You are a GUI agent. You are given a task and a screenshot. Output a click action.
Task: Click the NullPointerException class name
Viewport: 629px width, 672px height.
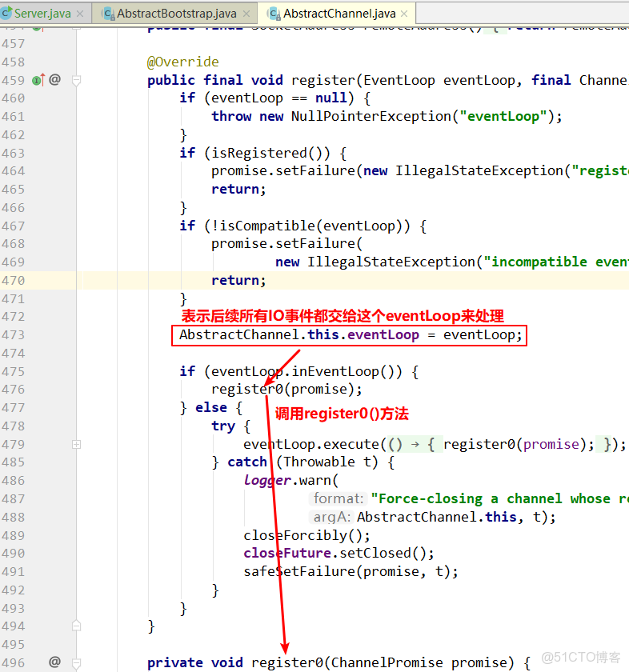click(371, 117)
